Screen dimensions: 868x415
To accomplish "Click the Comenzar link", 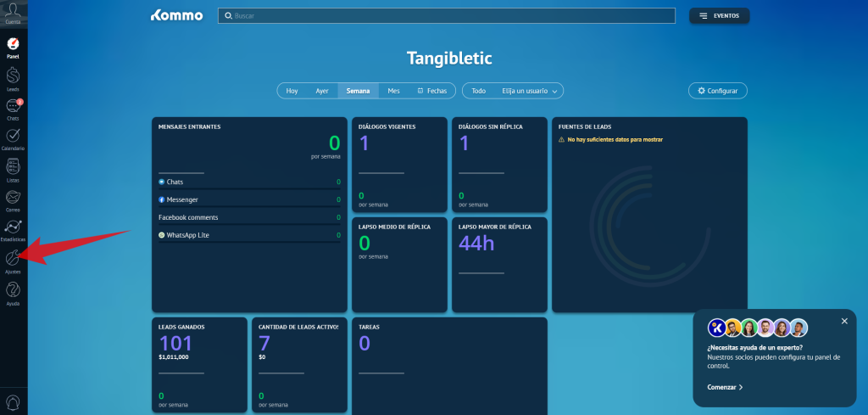I will pos(725,387).
